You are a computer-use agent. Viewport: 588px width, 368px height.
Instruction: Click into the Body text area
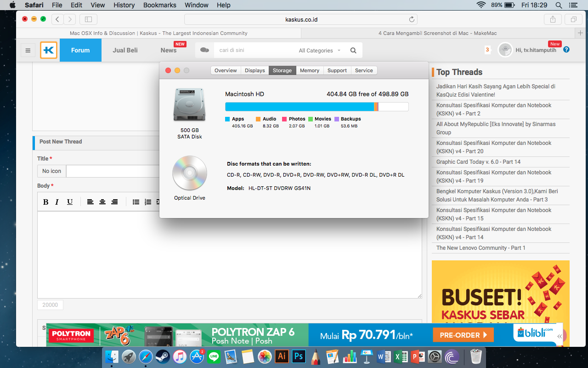click(x=230, y=254)
